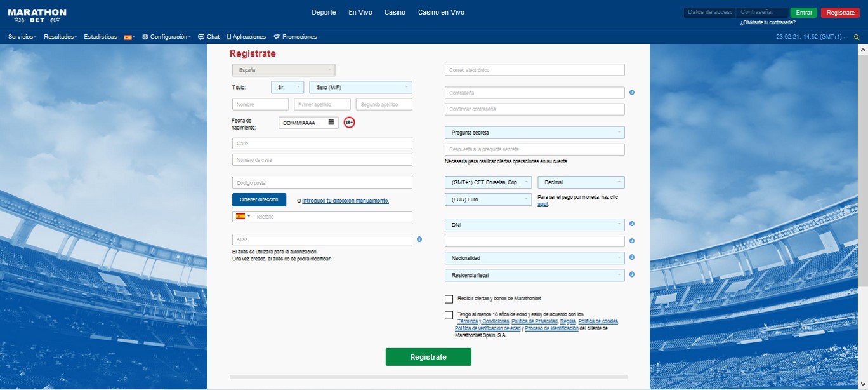
Task: Open the Reglas link
Action: tap(568, 321)
